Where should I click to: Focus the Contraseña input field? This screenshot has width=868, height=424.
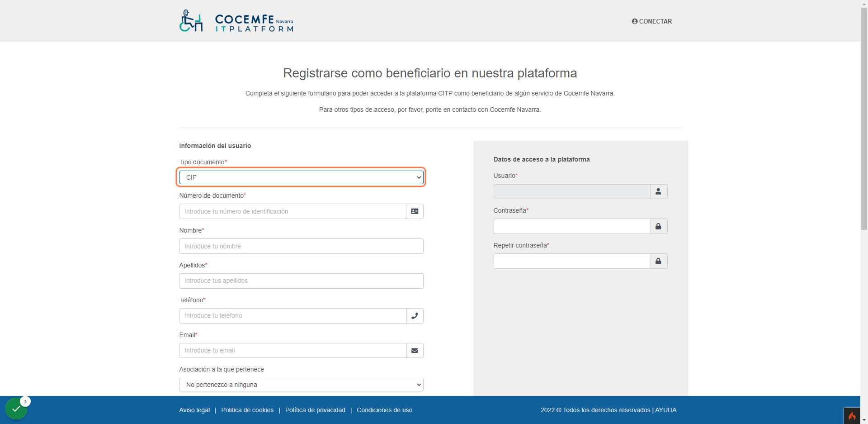[572, 226]
